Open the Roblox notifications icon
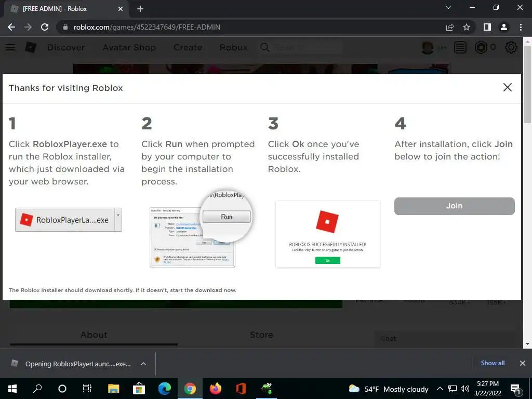Image resolution: width=532 pixels, height=399 pixels. tap(460, 47)
